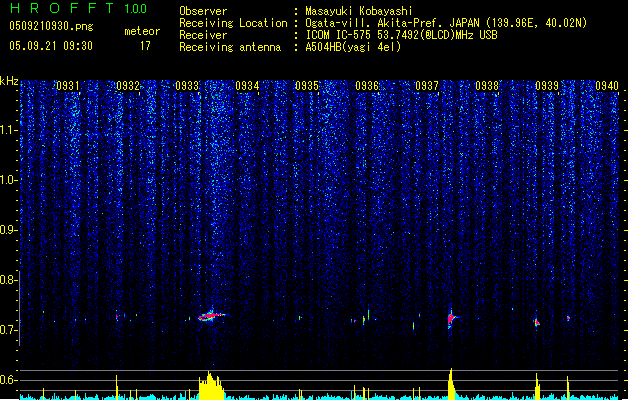Click the 'Receiving Location' field label

click(233, 23)
